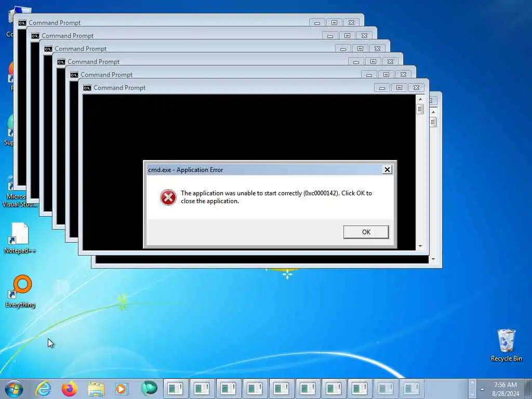Close the rearmost Command Prompt window
532x399 pixels.
(352, 23)
